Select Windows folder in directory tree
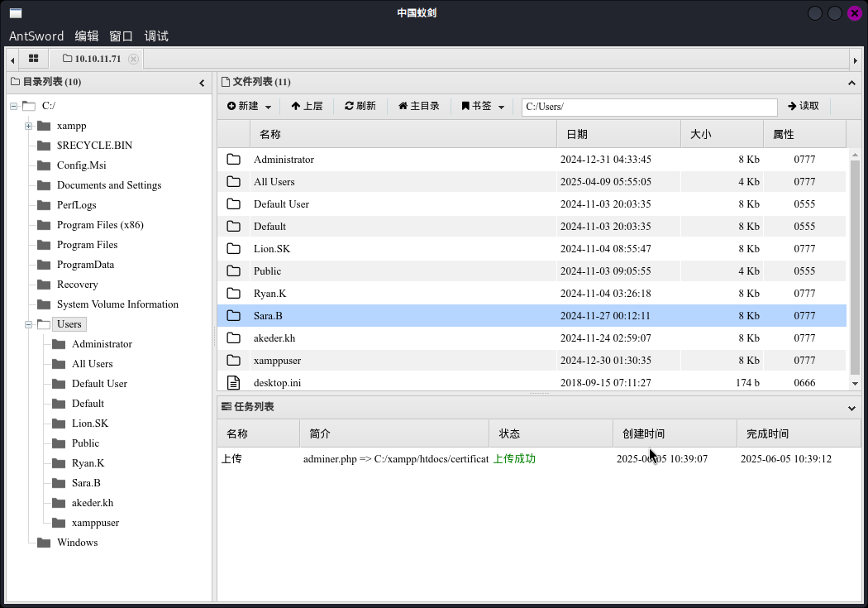Viewport: 868px width, 608px height. 77,543
